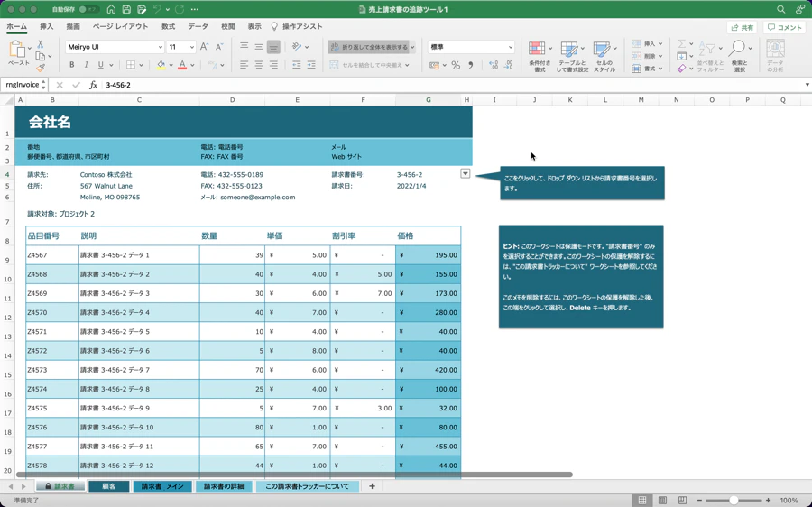812x507 pixels.
Task: Click the Comma Style icon
Action: point(471,65)
